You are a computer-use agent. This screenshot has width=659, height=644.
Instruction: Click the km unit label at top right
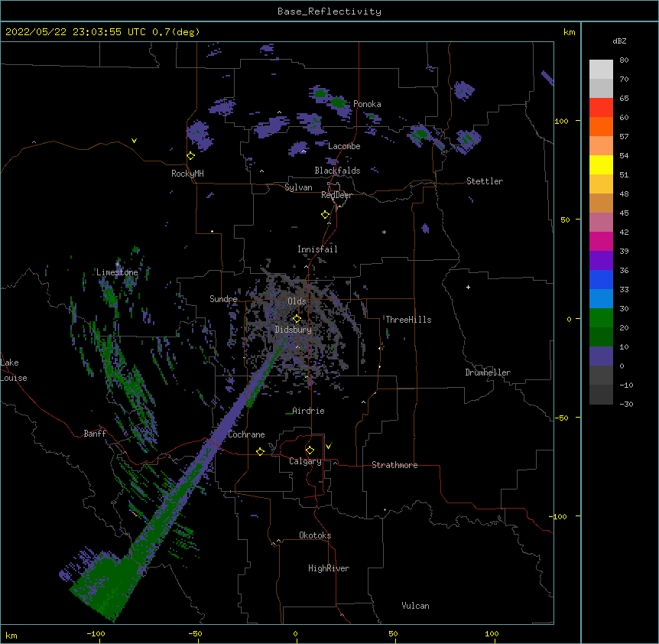click(x=569, y=32)
